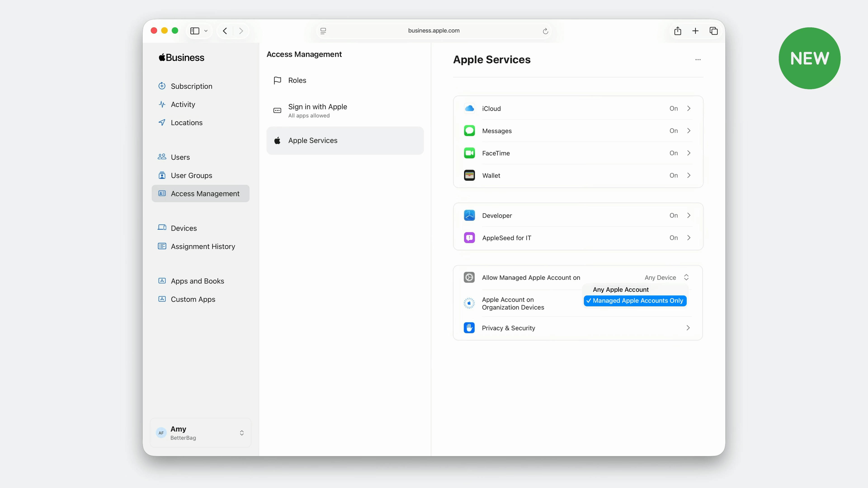The width and height of the screenshot is (868, 488).
Task: Select Access Management in the sidebar
Action: [x=200, y=194]
